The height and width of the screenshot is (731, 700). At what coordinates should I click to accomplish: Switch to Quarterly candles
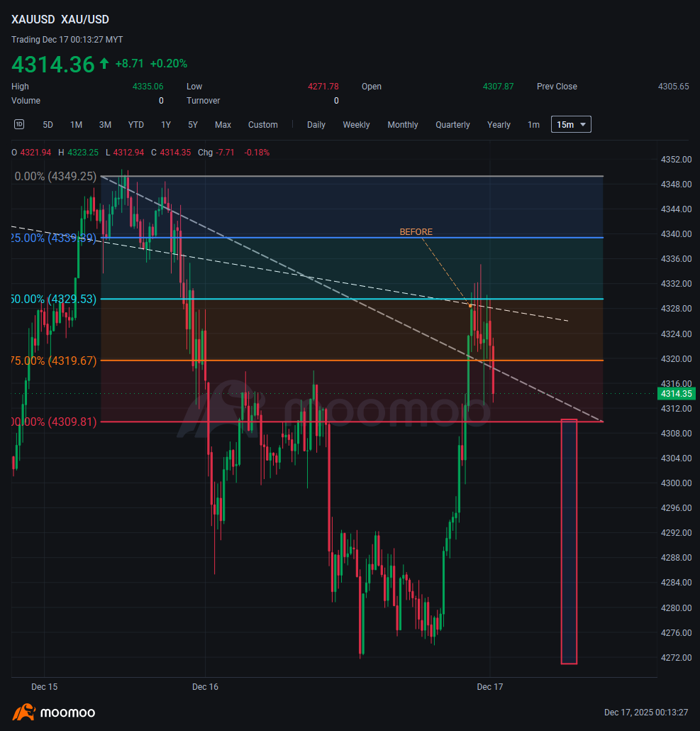pyautogui.click(x=452, y=125)
